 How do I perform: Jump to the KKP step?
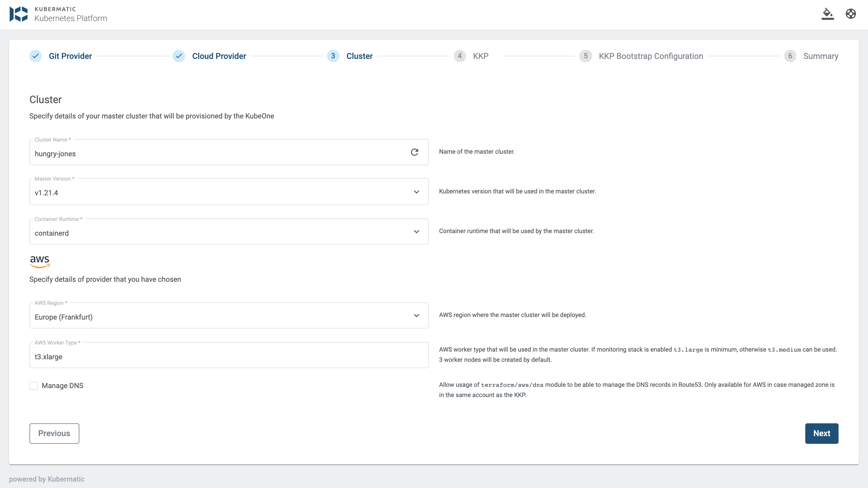[481, 56]
